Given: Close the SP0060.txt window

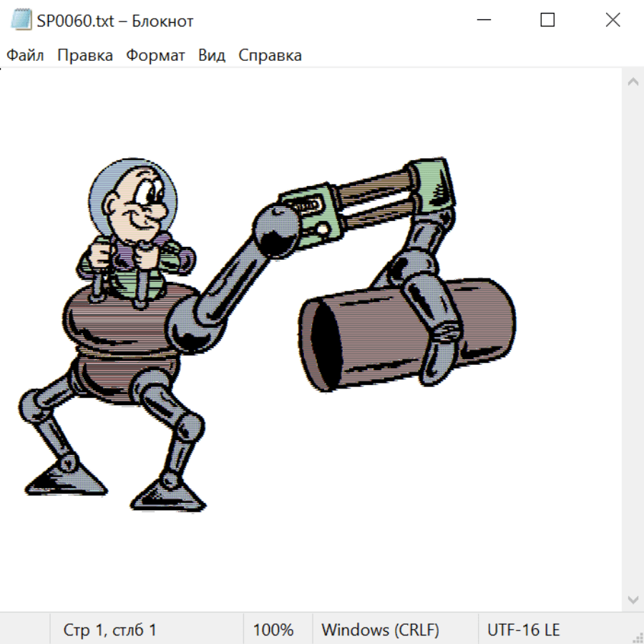Looking at the screenshot, I should 613,21.
